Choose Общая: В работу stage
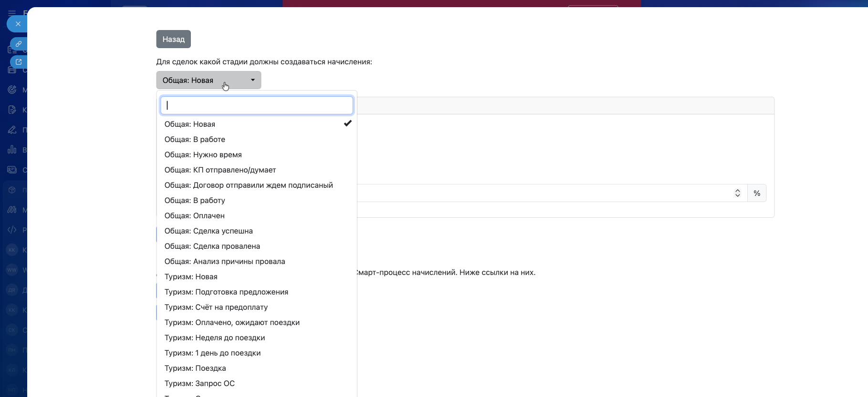 click(257, 200)
